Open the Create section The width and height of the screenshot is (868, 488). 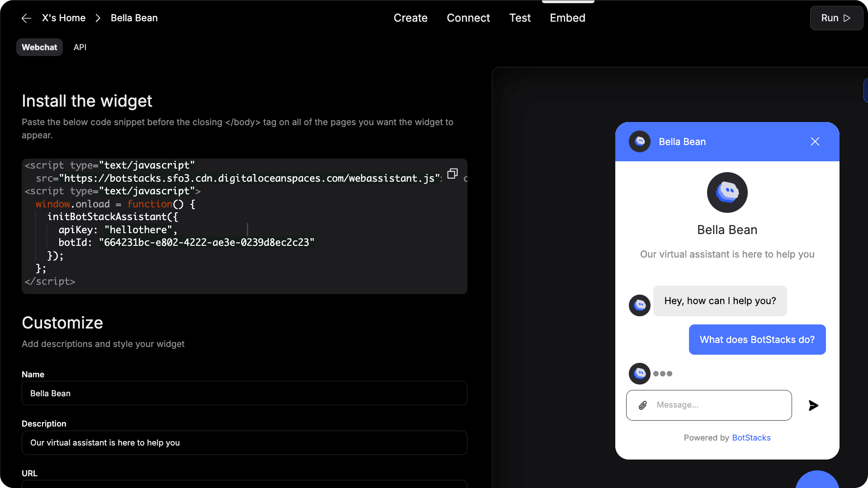click(x=410, y=18)
